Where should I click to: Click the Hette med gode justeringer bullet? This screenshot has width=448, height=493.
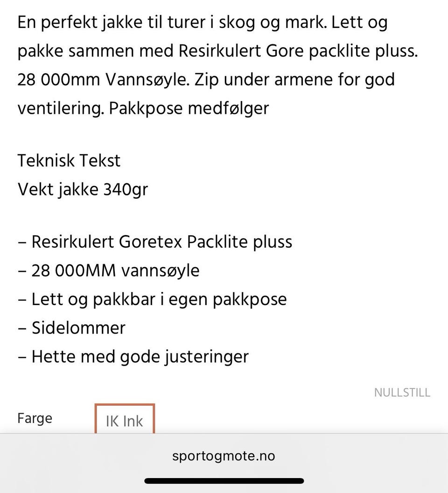140,357
